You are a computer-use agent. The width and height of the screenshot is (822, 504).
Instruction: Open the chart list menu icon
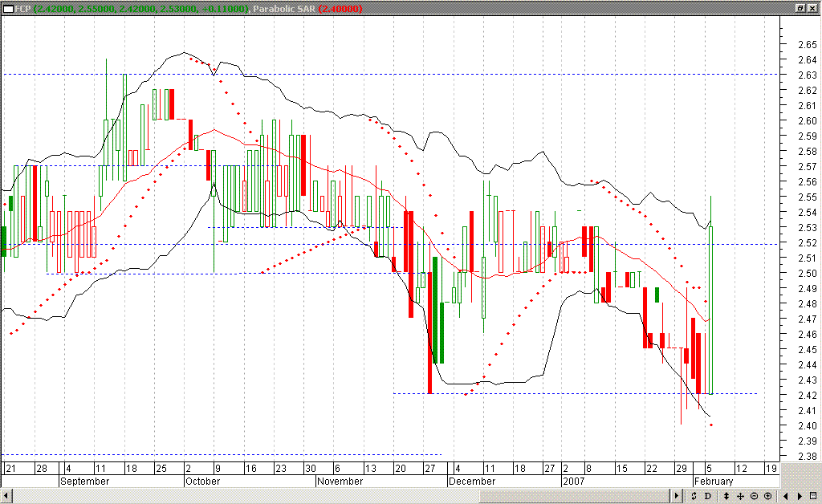(813, 496)
